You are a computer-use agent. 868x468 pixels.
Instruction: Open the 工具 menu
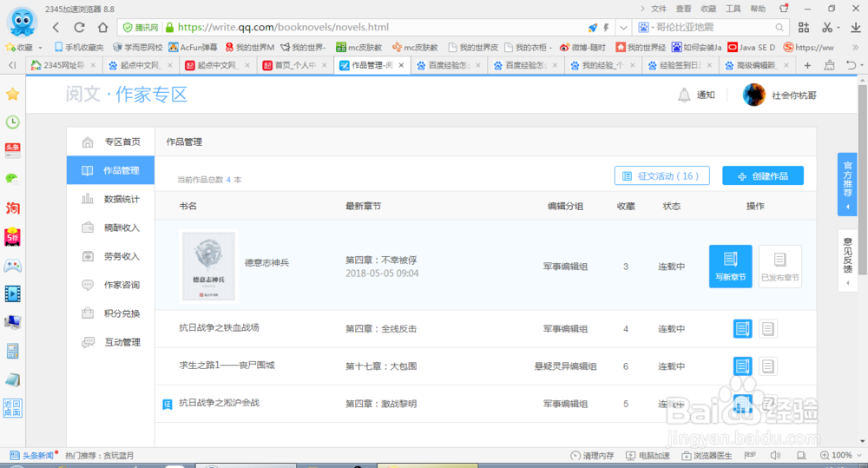click(733, 9)
